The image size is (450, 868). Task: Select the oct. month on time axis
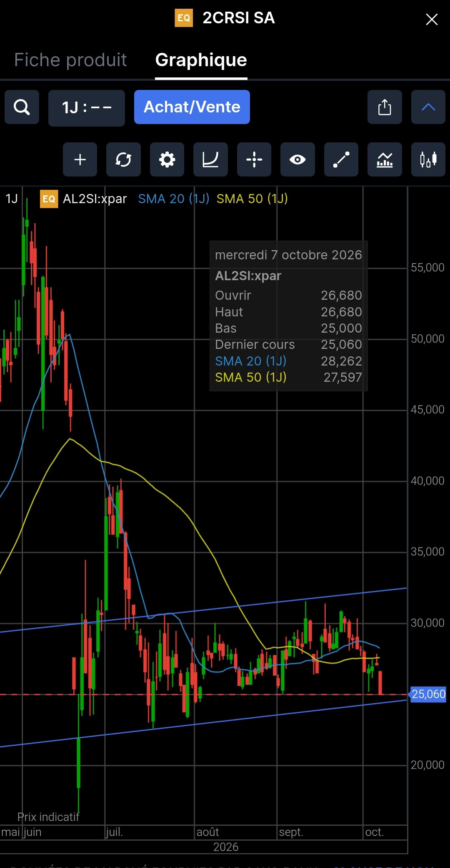374,832
